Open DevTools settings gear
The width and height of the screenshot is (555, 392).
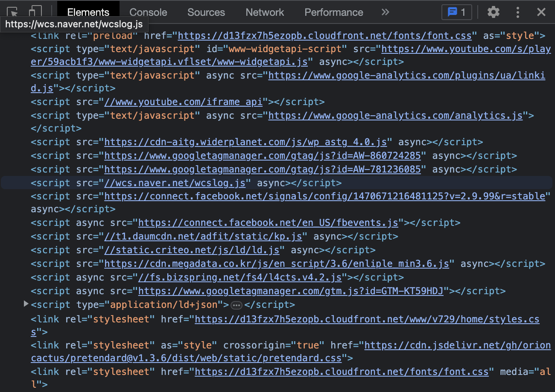tap(494, 12)
